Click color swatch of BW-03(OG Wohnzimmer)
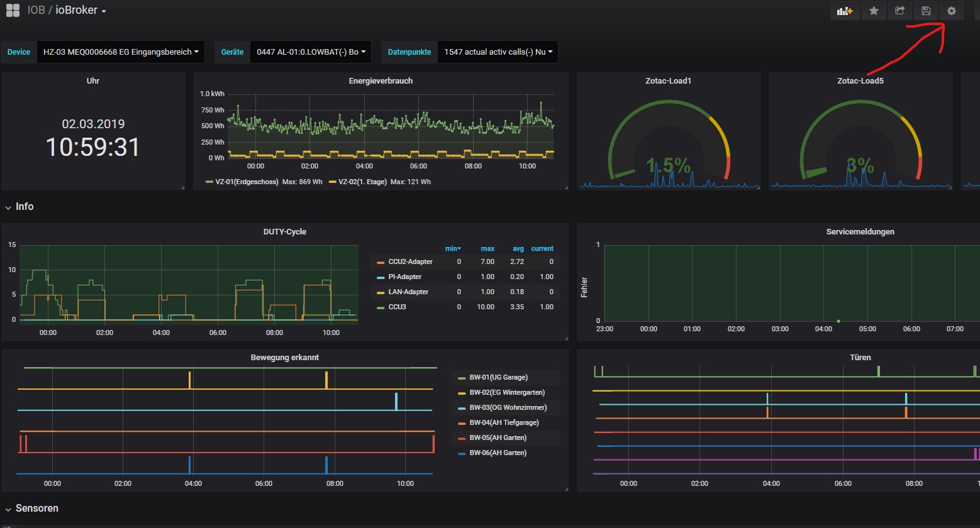The image size is (980, 528). [462, 408]
